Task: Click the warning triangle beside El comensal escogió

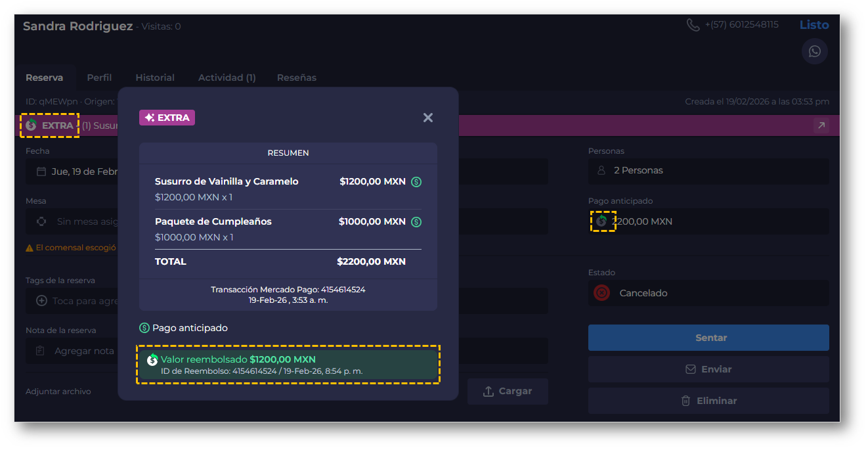Action: (30, 248)
